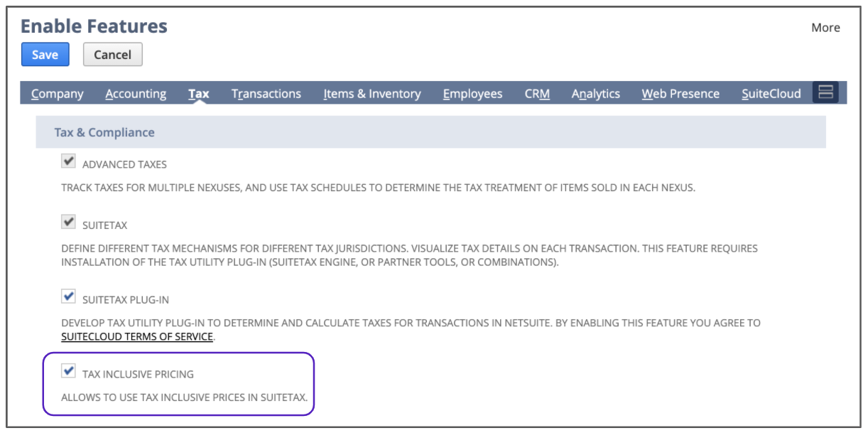
Task: Collapse the Tax & Compliance section header
Action: tap(104, 132)
